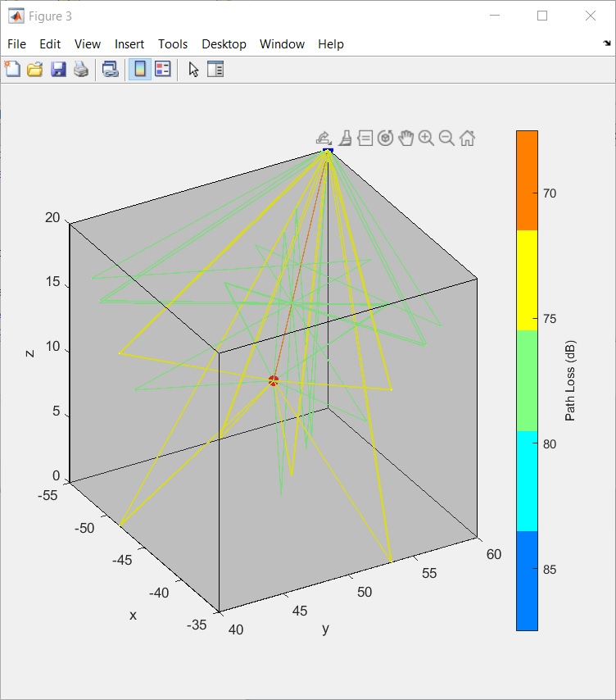The height and width of the screenshot is (700, 616).
Task: Open the Tools menu
Action: pyautogui.click(x=173, y=44)
